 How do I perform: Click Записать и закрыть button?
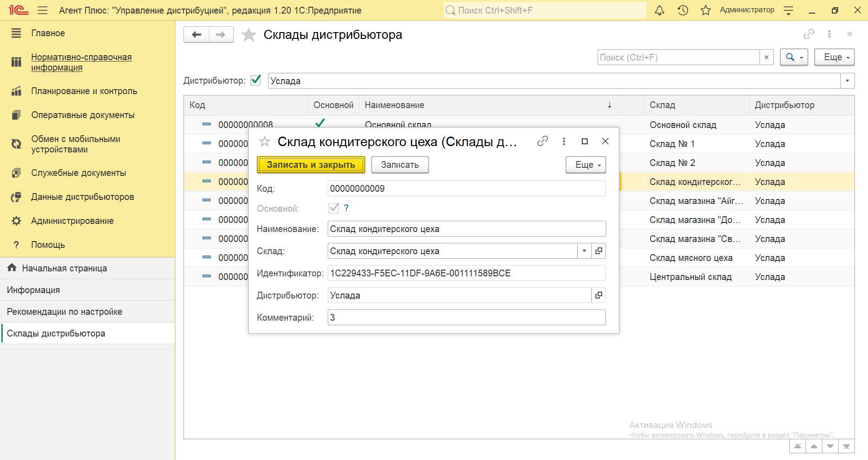[x=311, y=165]
